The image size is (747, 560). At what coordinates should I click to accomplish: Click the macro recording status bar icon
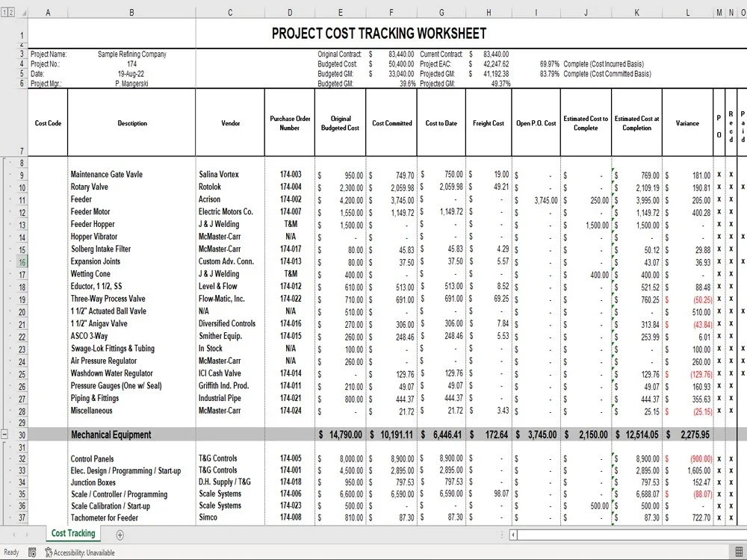coord(32,553)
